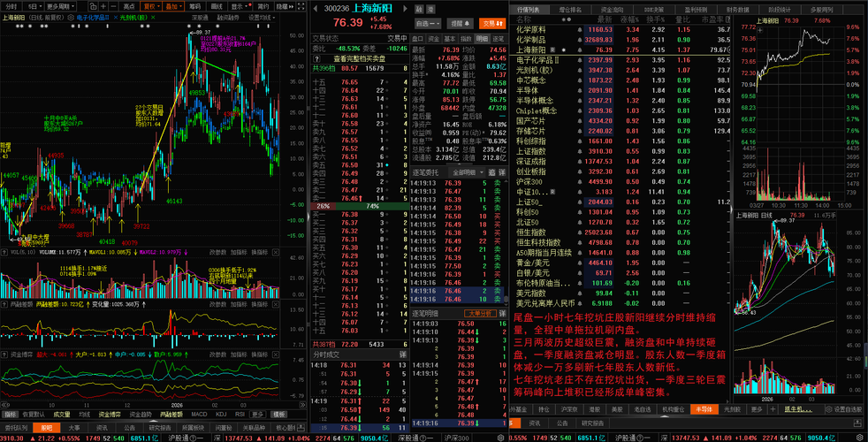Click the bell icon in 化学原料 row
This screenshot has height=442, width=868.
(580, 30)
